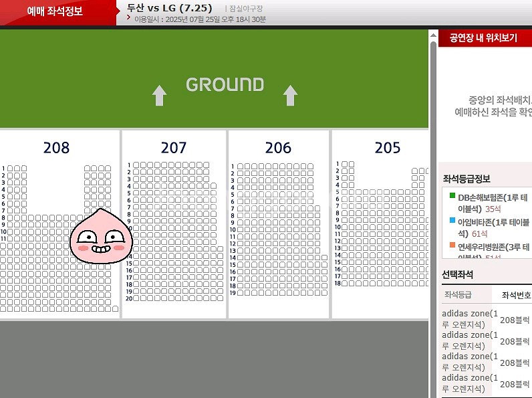
Task: Click the 예매 좌석정보 red header tab
Action: pyautogui.click(x=55, y=11)
